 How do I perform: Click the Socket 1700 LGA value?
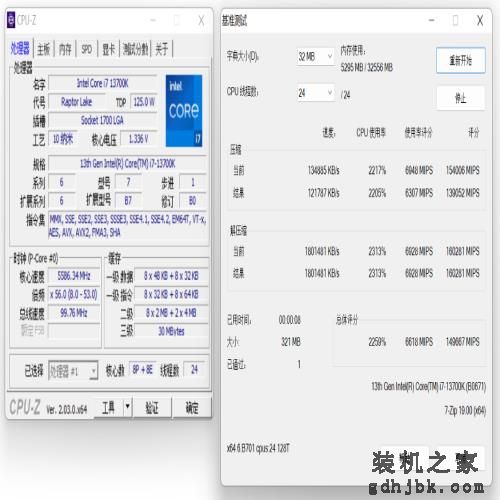103,120
